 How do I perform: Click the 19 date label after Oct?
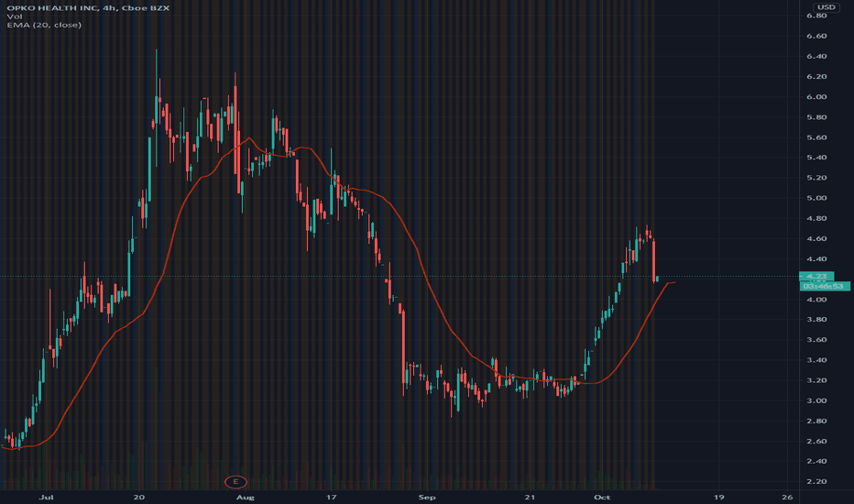(719, 497)
